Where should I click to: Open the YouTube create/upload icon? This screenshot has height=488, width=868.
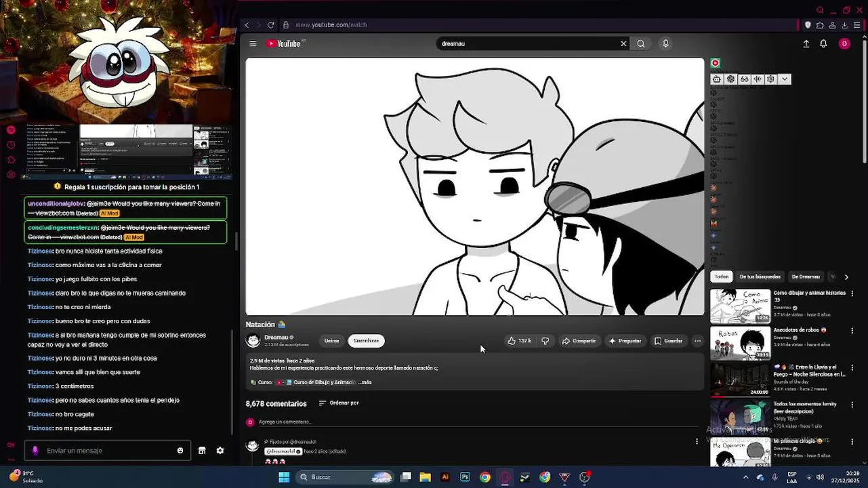(x=806, y=43)
